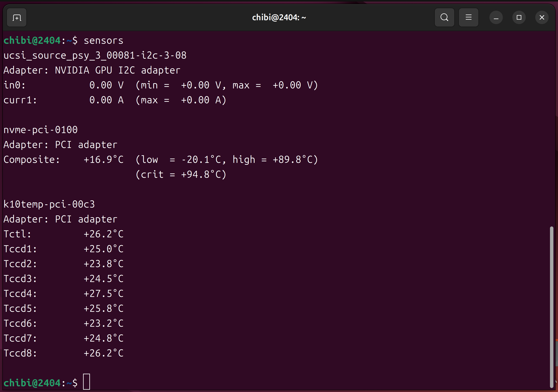Click the curr1 0.00 A reading
This screenshot has width=558, height=392.
tap(106, 100)
